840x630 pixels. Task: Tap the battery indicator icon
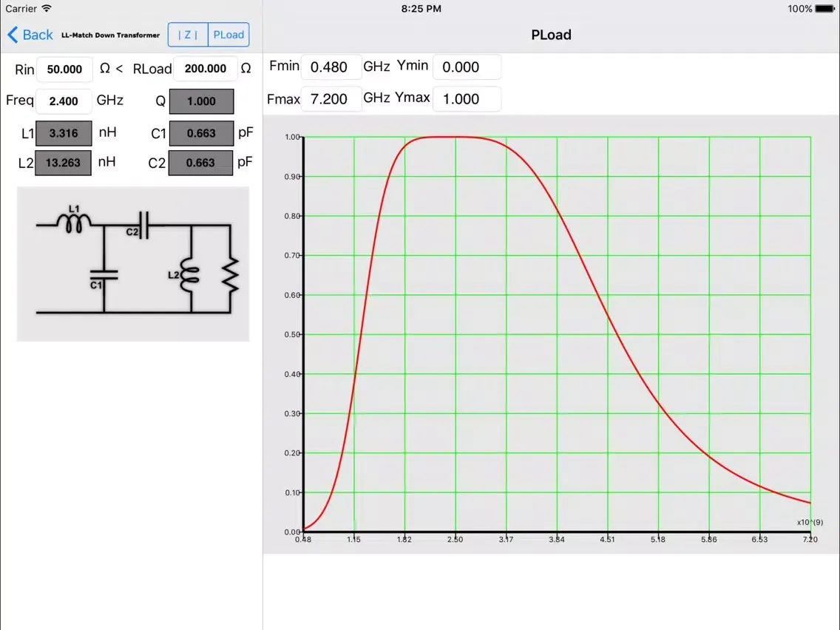(825, 9)
